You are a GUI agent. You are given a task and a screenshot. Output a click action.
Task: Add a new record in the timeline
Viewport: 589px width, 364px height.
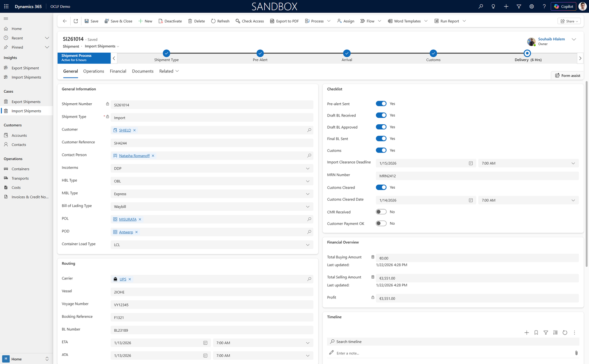coord(526,332)
